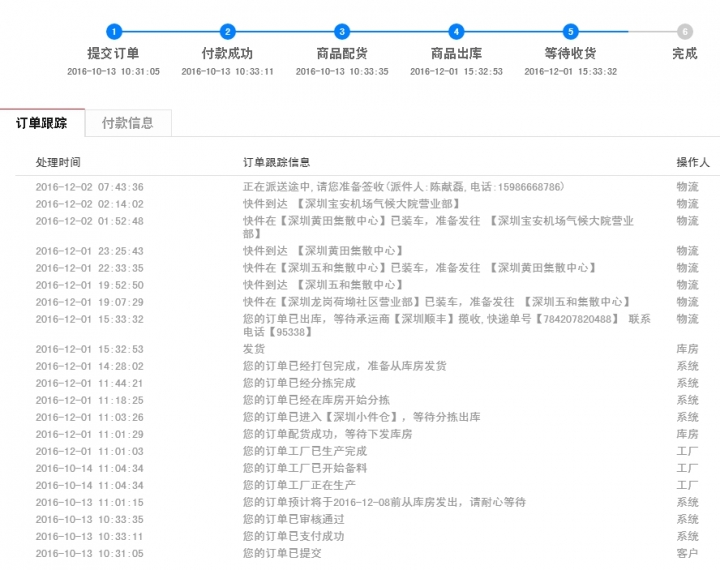Screen dimensions: 720x570
Task: Click the 2016-12-01 11:44:21 time cell
Action: [x=90, y=383]
